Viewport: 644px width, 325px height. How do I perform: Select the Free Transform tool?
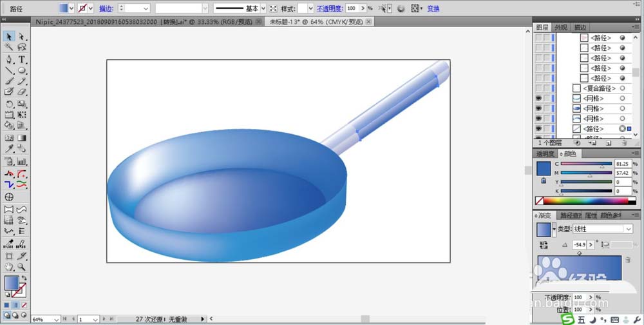click(x=21, y=115)
